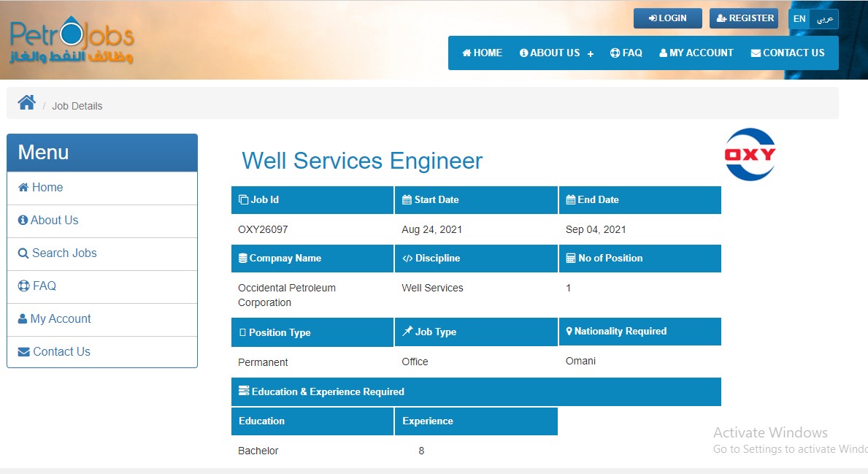Click the Company Name database icon
Viewport: 868px width, 474px height.
point(243,258)
